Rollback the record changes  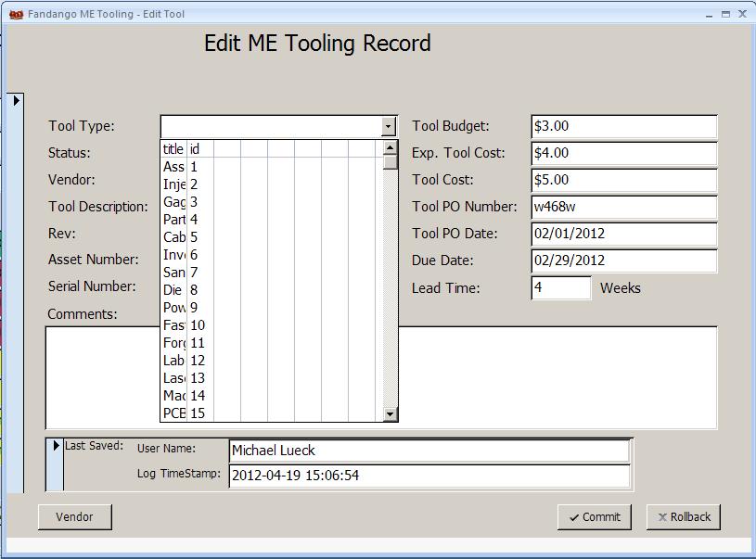pos(684,517)
